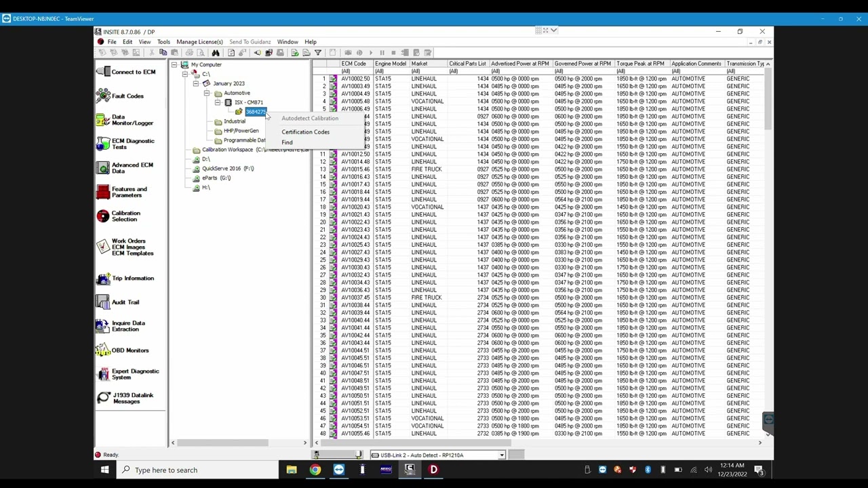The image size is (868, 488).
Task: Open Features and Parameters
Action: click(122, 192)
